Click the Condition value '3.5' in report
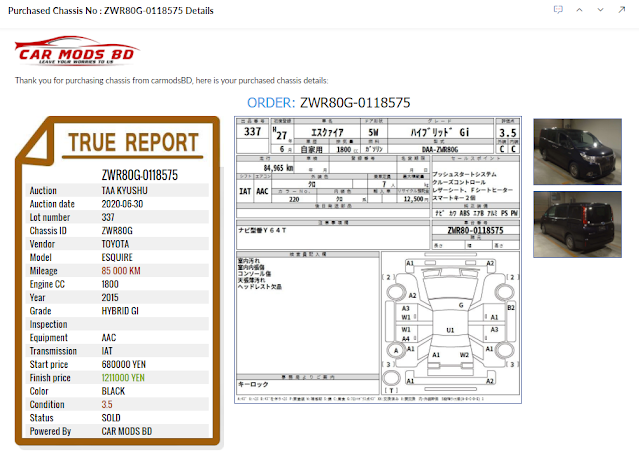The image size is (639, 468). [107, 404]
